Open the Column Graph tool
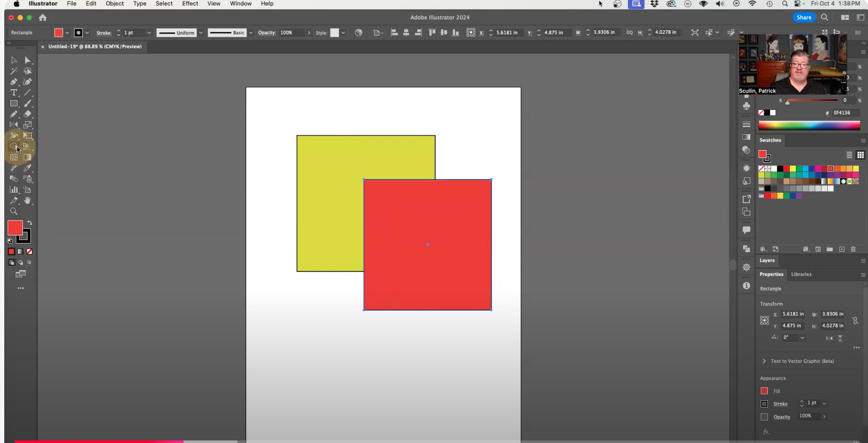Screen dimensions: 868x443 [14, 190]
